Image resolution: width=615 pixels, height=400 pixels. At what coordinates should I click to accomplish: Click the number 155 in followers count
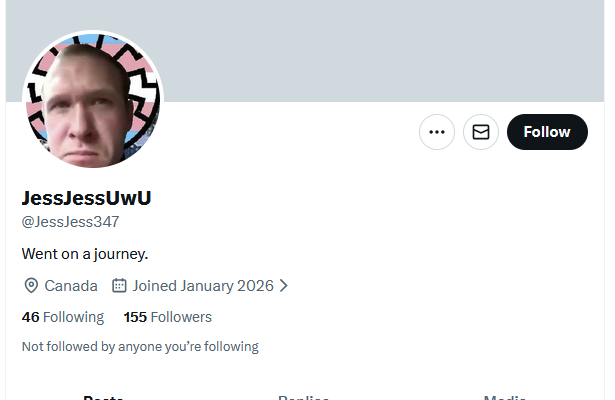tap(135, 317)
